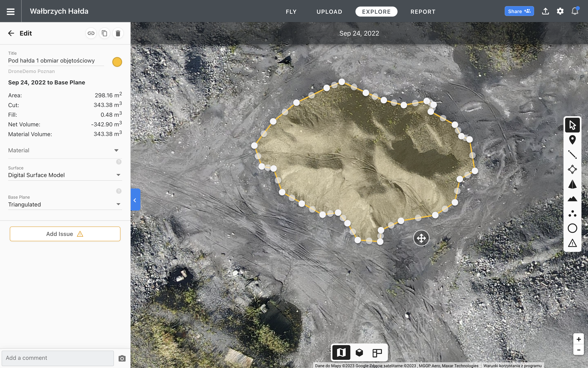588x368 pixels.
Task: Open the hamburger main menu
Action: [x=10, y=11]
